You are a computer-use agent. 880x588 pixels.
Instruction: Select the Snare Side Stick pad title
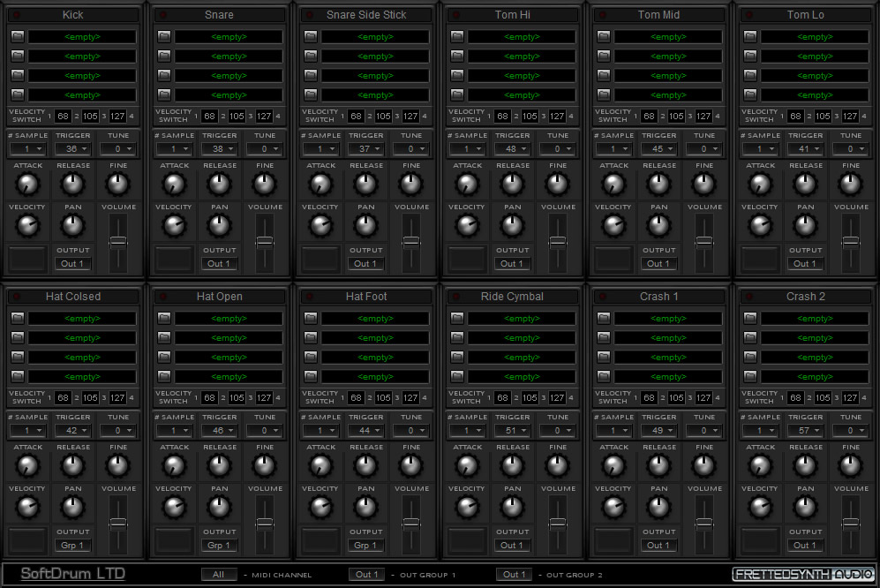click(365, 14)
